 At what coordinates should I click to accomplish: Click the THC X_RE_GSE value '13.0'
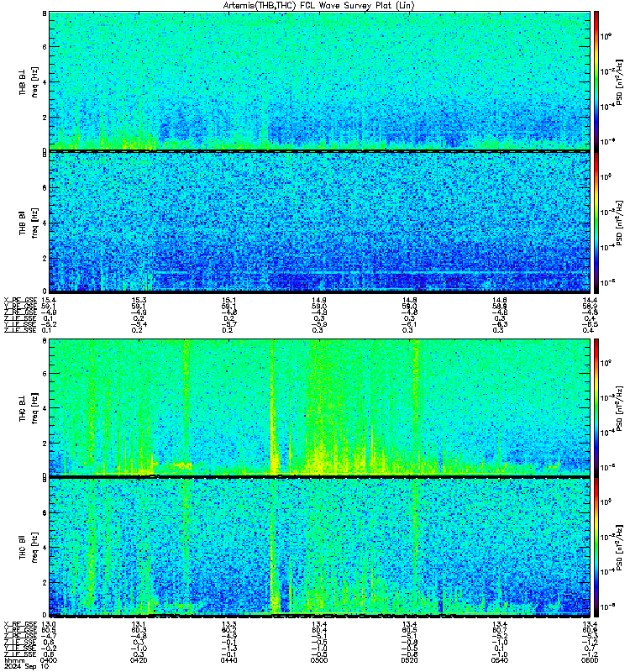tap(49, 624)
